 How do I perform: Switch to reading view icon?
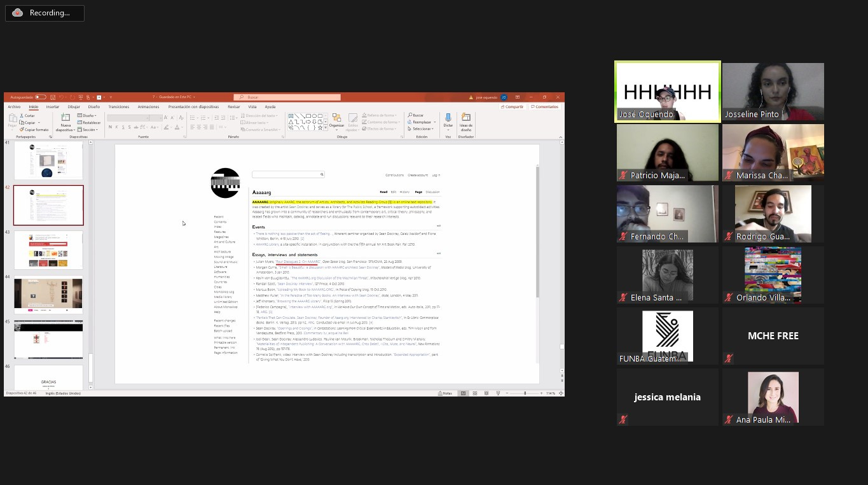click(485, 393)
